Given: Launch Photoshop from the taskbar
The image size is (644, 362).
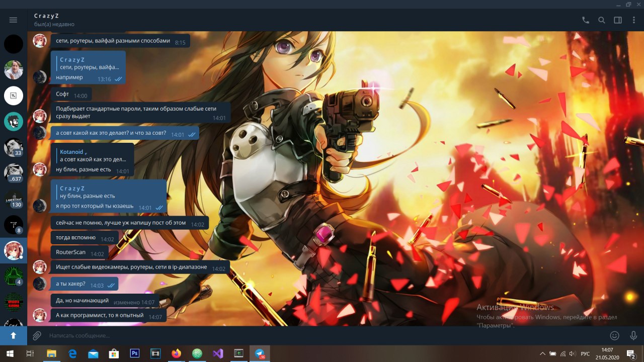Looking at the screenshot, I should (x=134, y=353).
